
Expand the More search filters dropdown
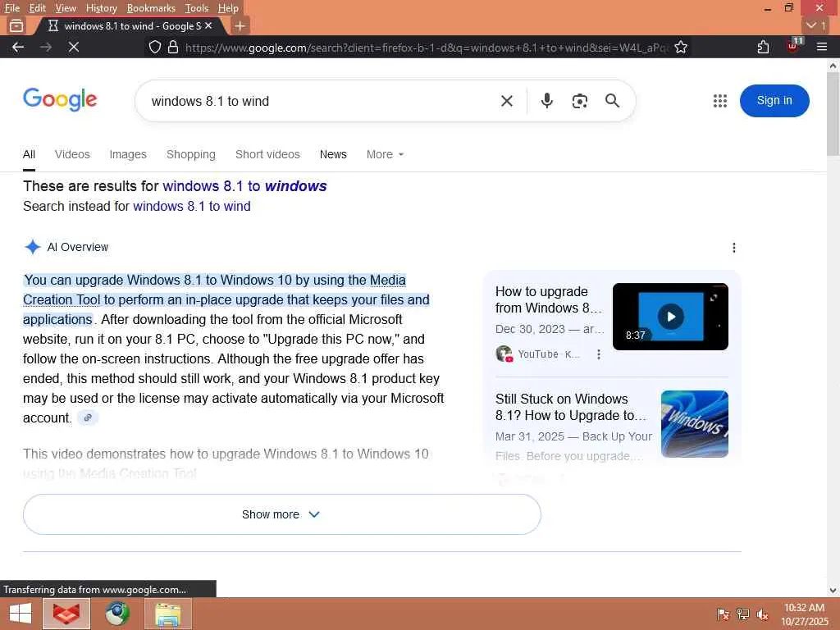[385, 155]
